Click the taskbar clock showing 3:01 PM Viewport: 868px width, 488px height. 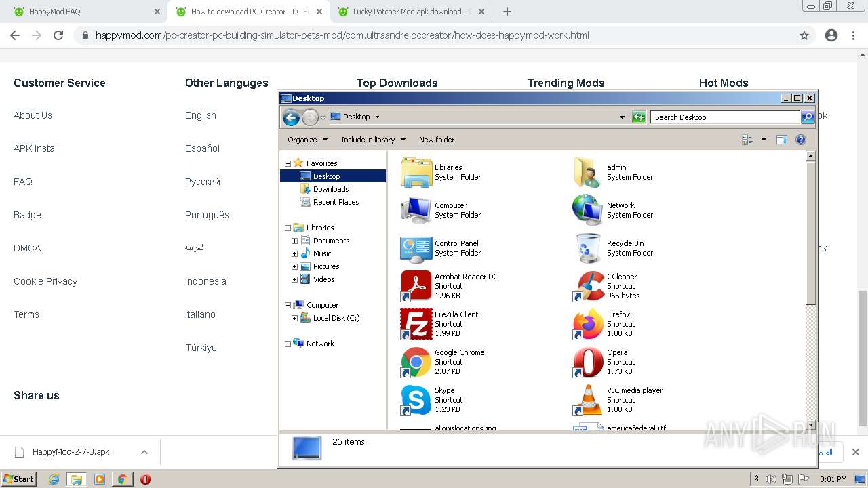[x=833, y=479]
